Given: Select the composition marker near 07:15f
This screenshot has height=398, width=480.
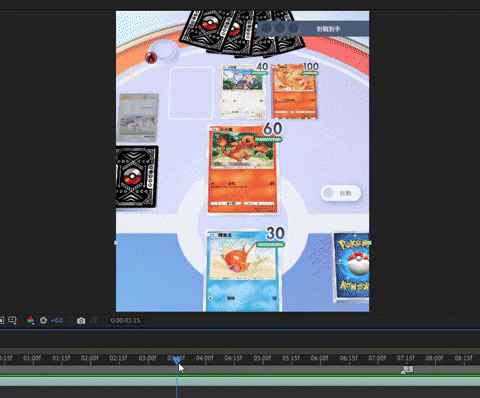Looking at the screenshot, I should click(x=407, y=369).
